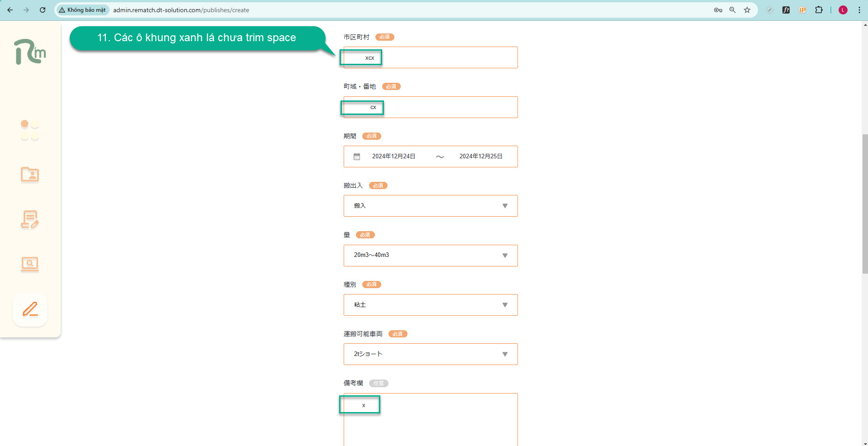Bookmark this page with the star icon

pos(747,10)
